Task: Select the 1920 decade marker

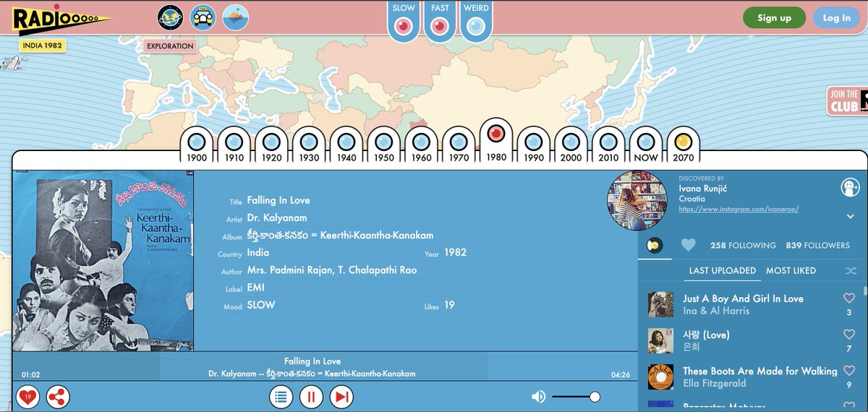Action: [272, 145]
